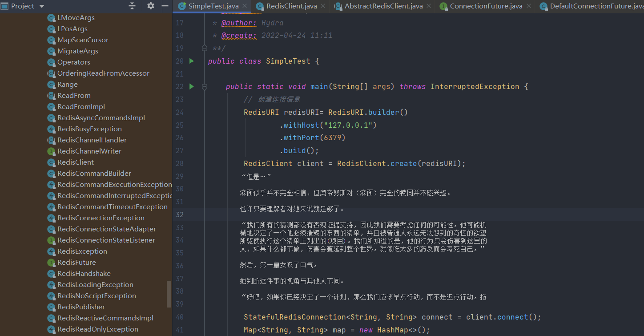The width and height of the screenshot is (644, 336).
Task: Collapse the Javadoc comment fold marker
Action: (x=205, y=48)
